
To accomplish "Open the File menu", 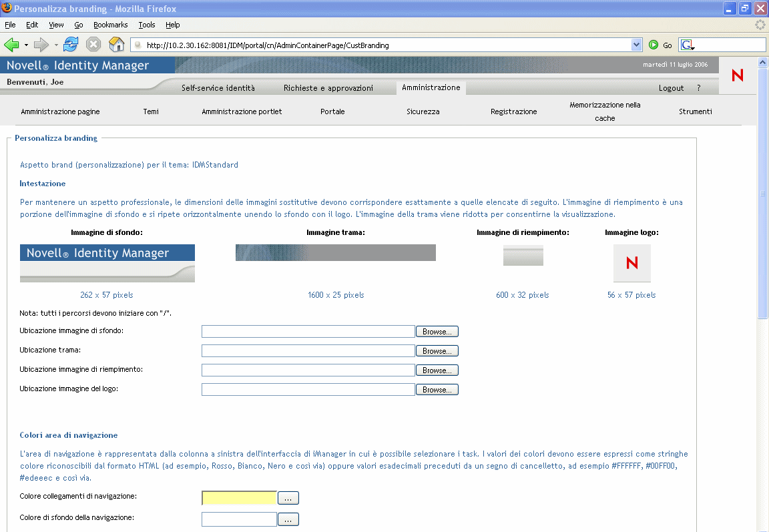I will pyautogui.click(x=10, y=25).
